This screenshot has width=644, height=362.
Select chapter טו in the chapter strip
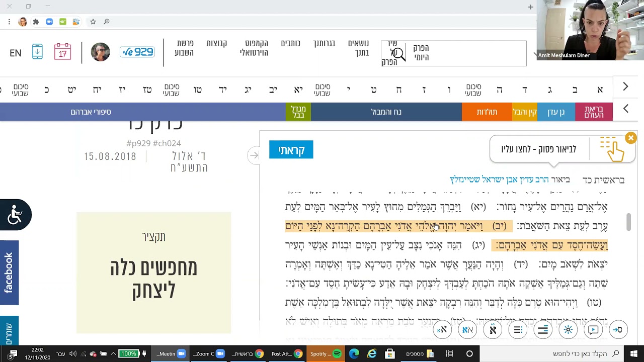pos(198,89)
